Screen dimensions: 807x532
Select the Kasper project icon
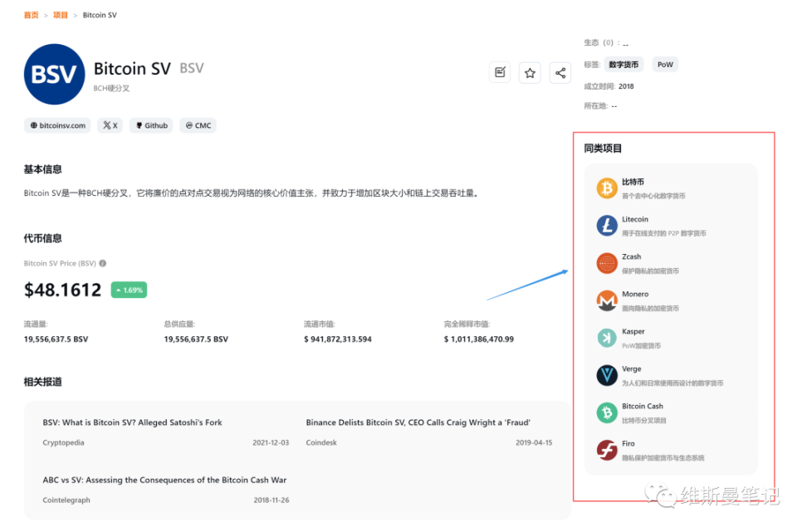pos(607,338)
